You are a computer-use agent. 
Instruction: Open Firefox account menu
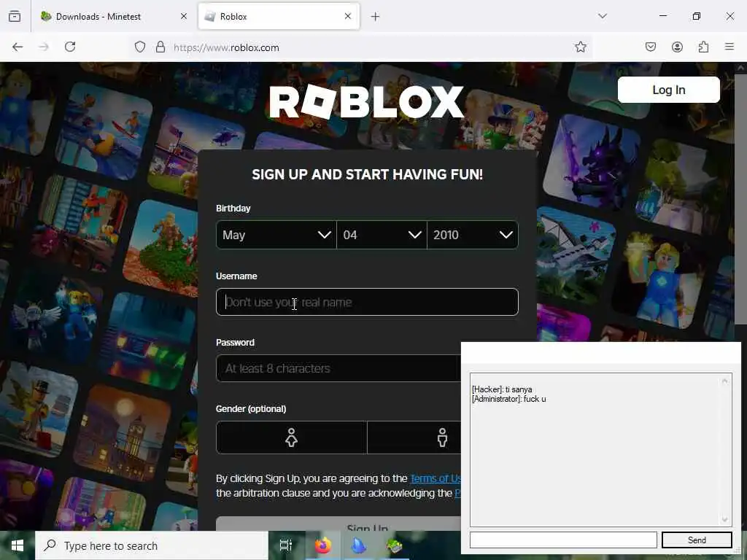(x=677, y=47)
